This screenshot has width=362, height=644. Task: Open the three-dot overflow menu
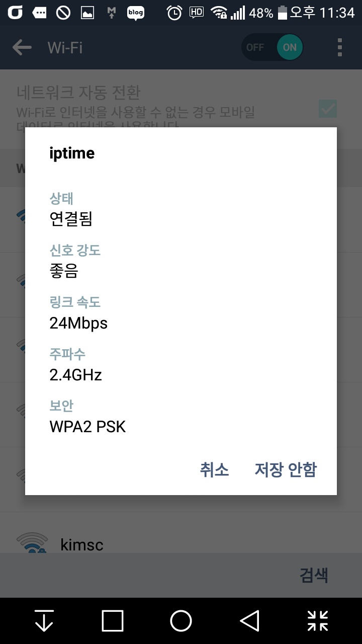pos(340,48)
